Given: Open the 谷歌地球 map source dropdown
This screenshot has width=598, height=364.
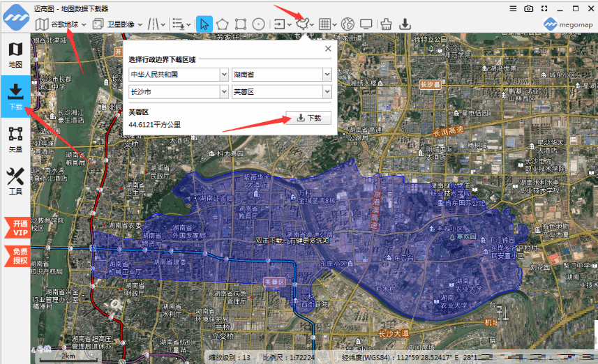Looking at the screenshot, I should 63,24.
